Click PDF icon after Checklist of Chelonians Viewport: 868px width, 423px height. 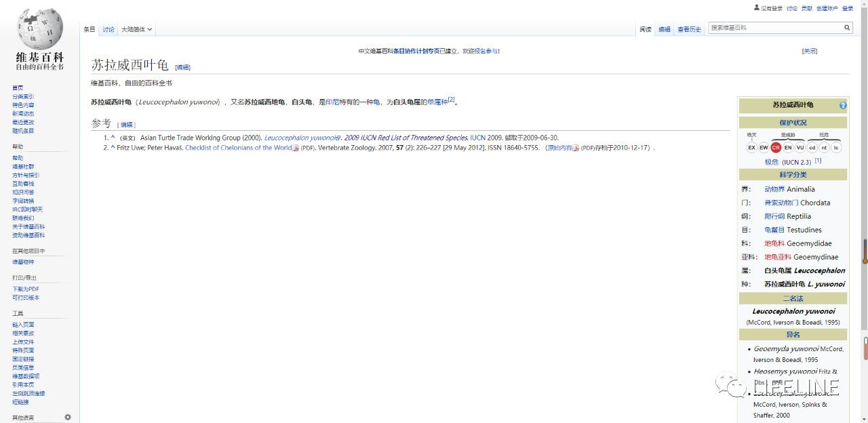[296, 148]
